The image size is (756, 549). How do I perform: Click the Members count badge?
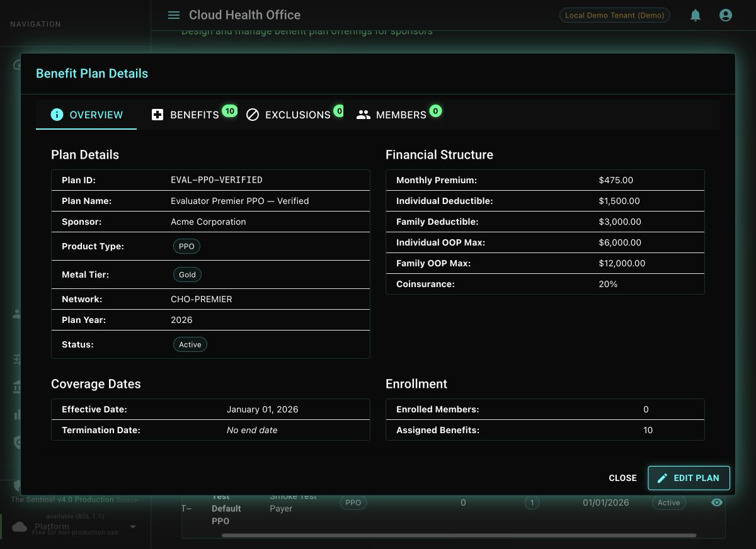[435, 111]
